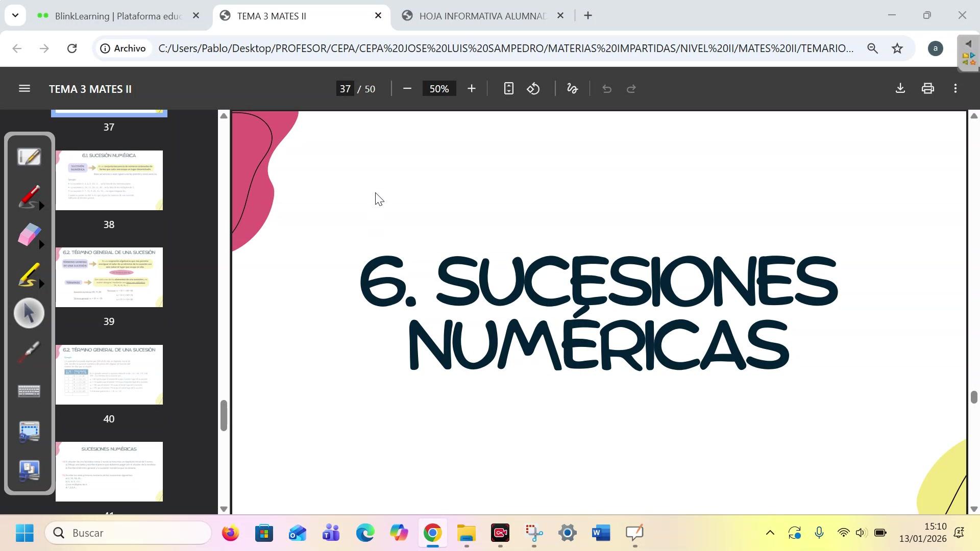This screenshot has height=551, width=980.
Task: Download the PDF file
Action: click(900, 88)
